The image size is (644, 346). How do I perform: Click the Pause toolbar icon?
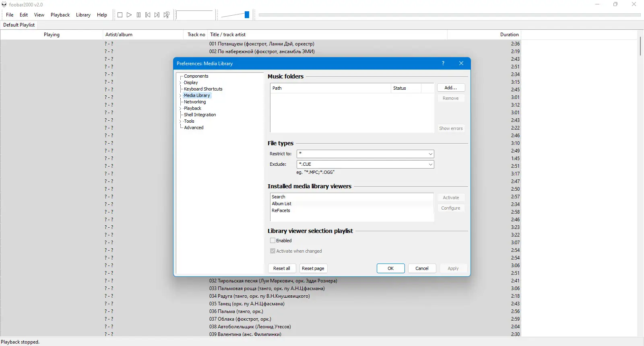tap(138, 15)
